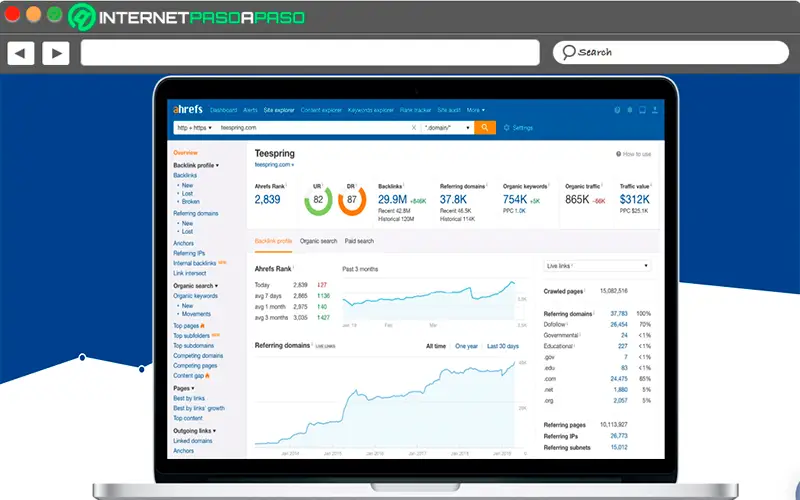The height and width of the screenshot is (500, 800).
Task: Click the green UR 82 gauge
Action: (318, 200)
